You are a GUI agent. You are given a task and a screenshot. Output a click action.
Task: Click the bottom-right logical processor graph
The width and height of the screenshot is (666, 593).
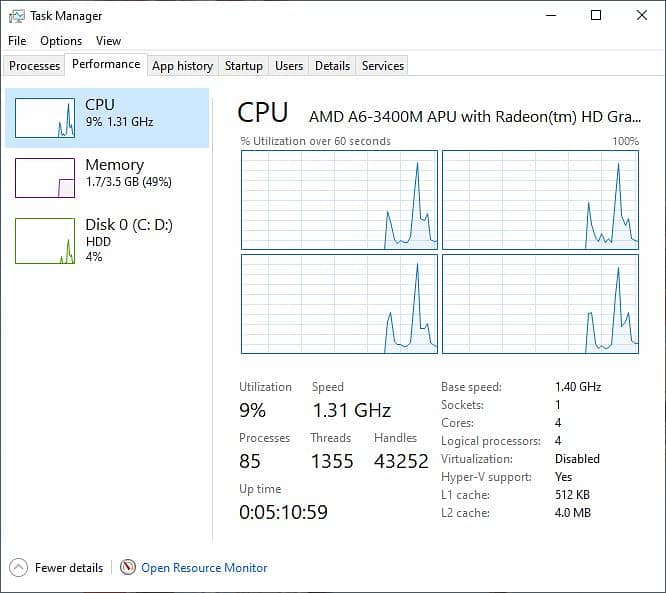coord(540,304)
